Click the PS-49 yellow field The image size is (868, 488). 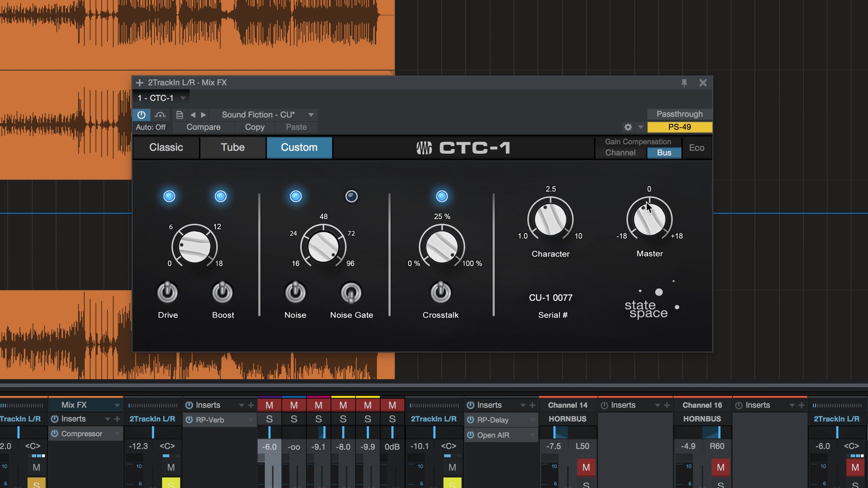679,127
